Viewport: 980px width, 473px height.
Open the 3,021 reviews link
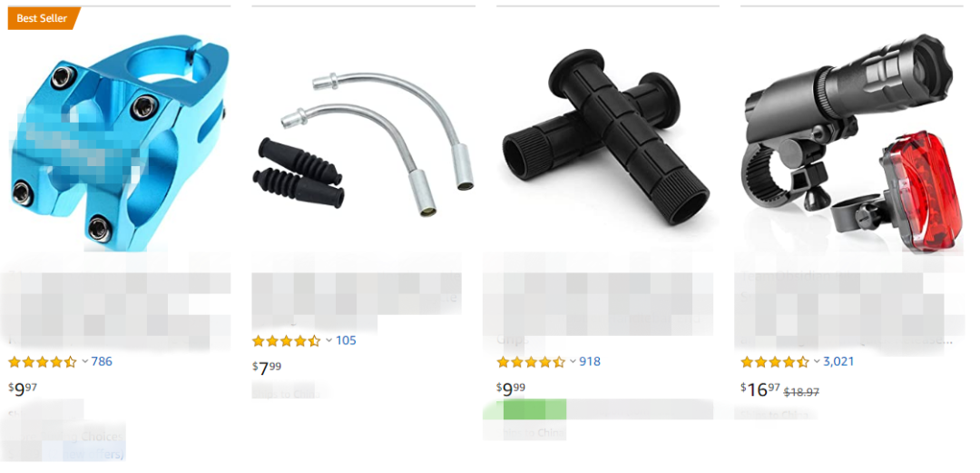838,361
